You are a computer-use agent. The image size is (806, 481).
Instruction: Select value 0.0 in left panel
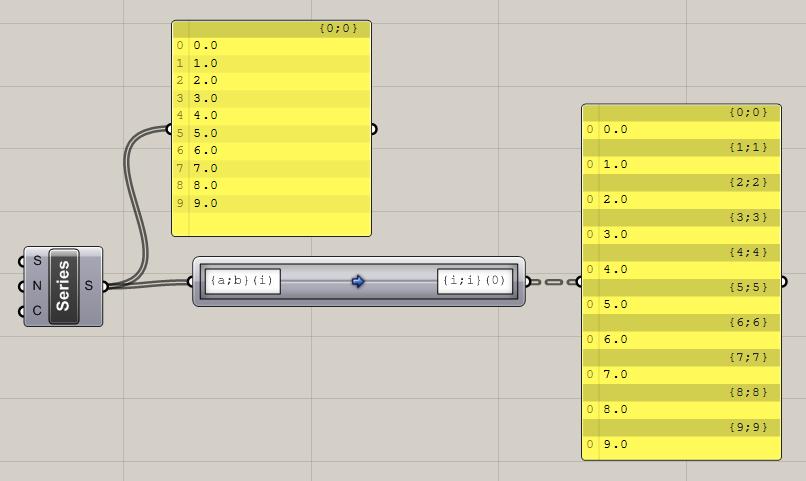pos(206,46)
